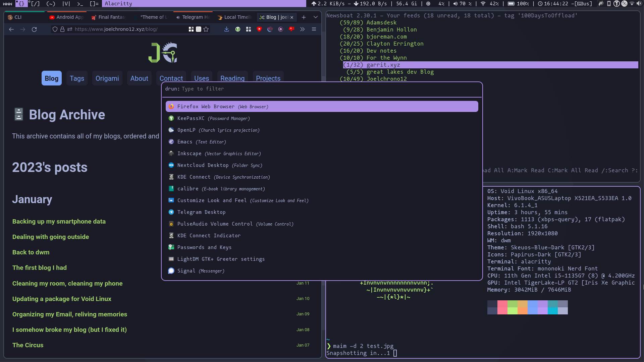
Task: Click the JC site logo
Action: pos(163,52)
